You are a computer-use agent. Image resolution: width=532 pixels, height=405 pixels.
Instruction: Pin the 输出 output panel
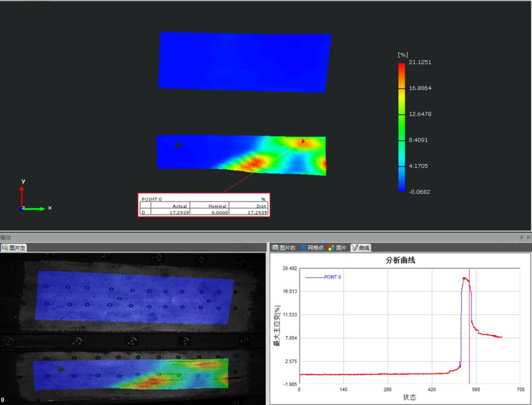pos(522,238)
